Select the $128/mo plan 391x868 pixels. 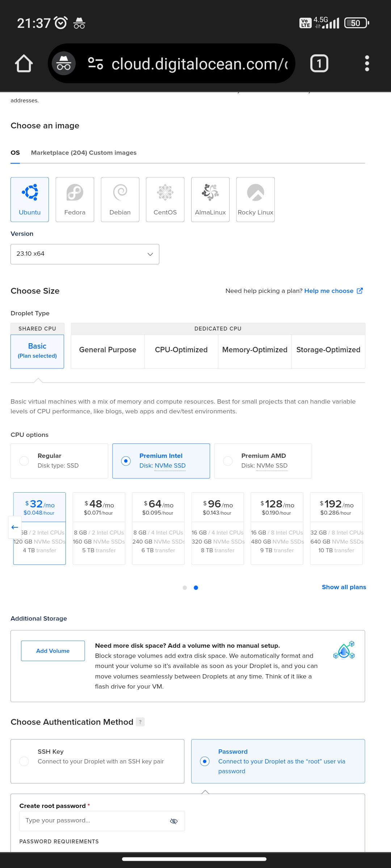[277, 528]
